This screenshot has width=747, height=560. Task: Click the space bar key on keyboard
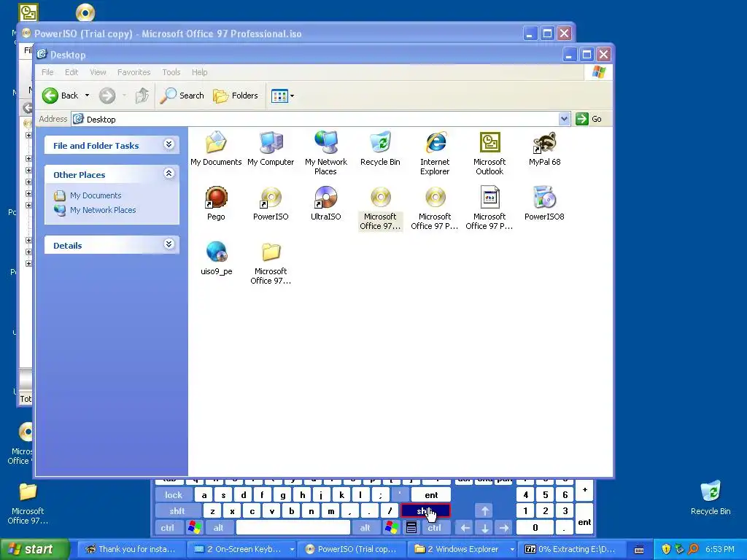pos(293,528)
